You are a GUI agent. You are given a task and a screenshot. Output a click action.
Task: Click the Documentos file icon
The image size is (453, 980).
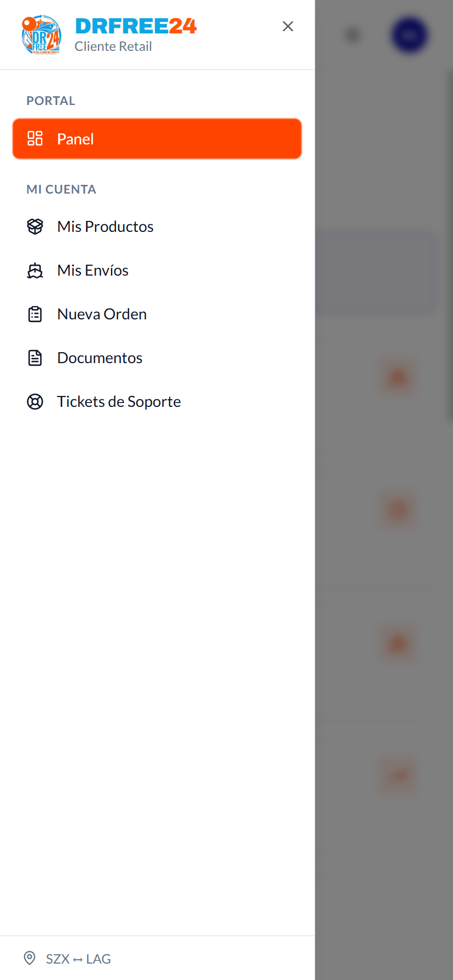coord(35,358)
